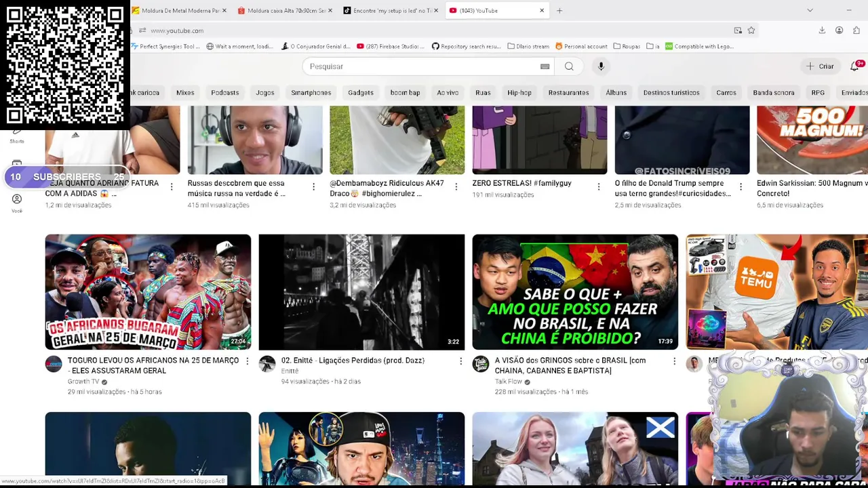868x488 pixels.
Task: Open more options for Dembamaboyz AK47 video
Action: pos(456,187)
